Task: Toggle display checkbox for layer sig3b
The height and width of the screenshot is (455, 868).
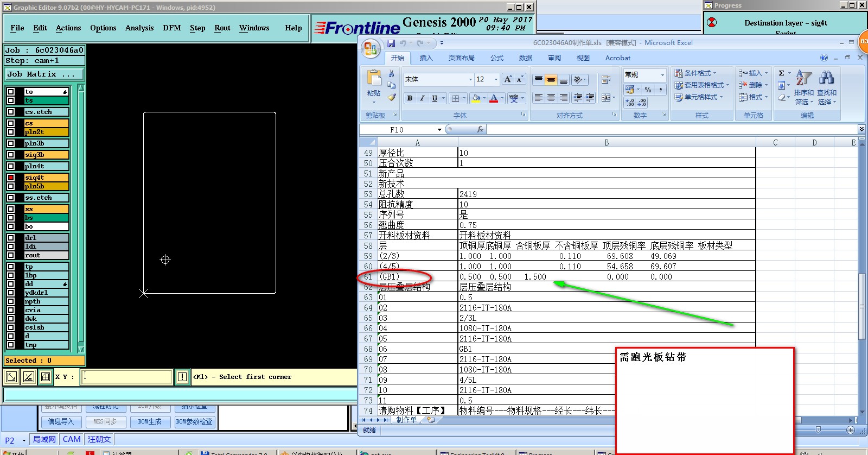Action: click(x=11, y=155)
